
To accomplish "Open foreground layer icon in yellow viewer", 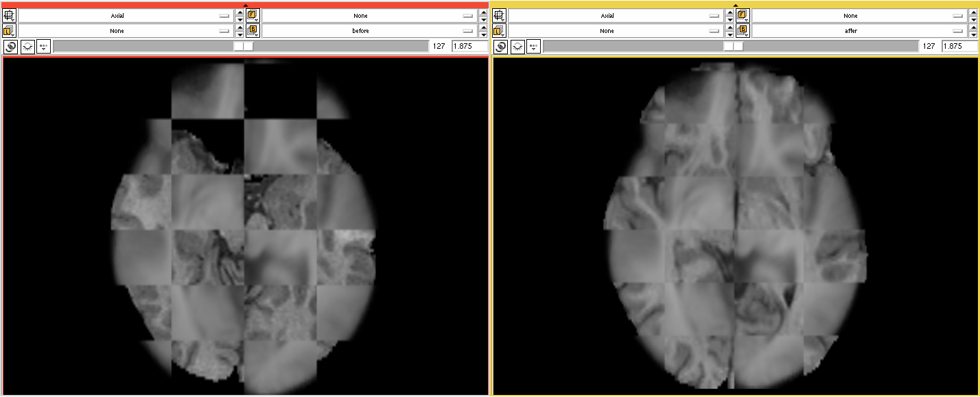I will tap(743, 15).
